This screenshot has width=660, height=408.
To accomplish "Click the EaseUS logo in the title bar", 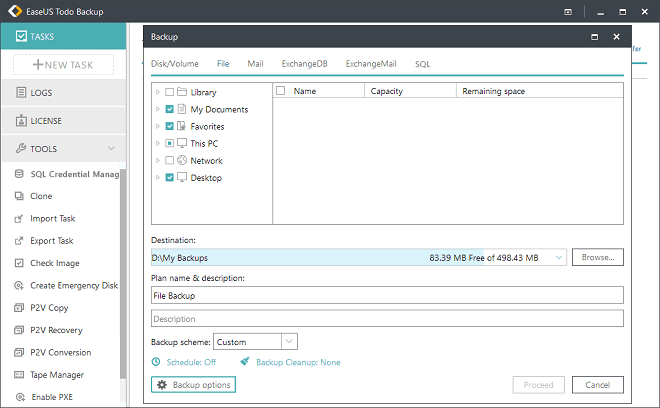I will 15,11.
